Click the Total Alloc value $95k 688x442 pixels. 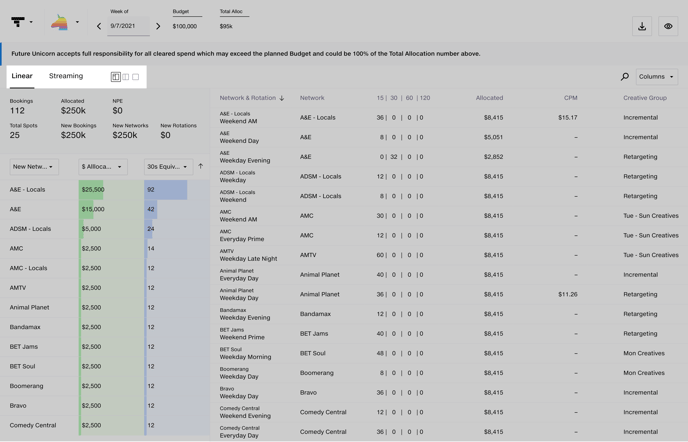[x=226, y=26]
